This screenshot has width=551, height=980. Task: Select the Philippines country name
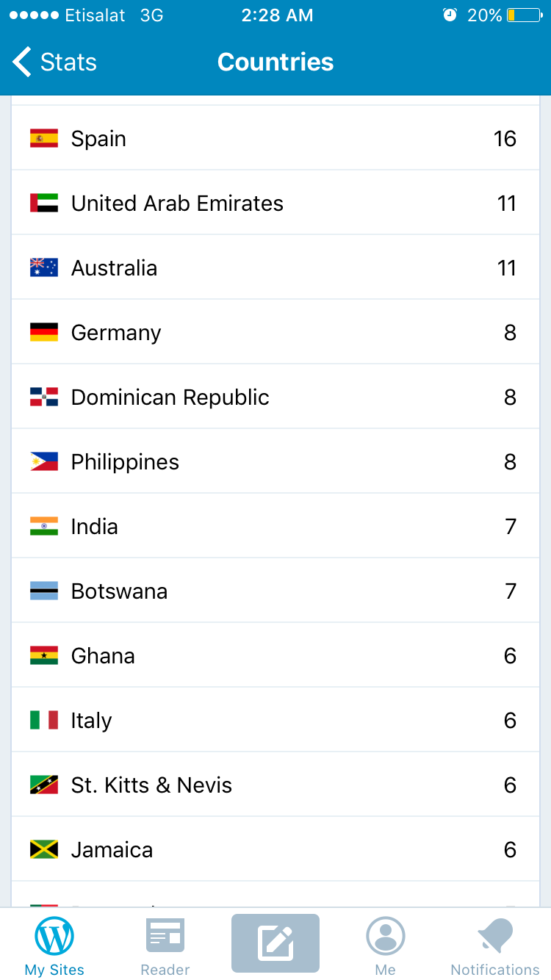click(x=125, y=461)
